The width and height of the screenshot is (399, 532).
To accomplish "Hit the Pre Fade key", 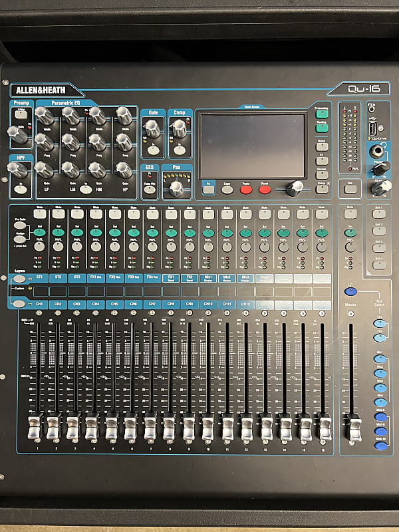I will 20,225.
